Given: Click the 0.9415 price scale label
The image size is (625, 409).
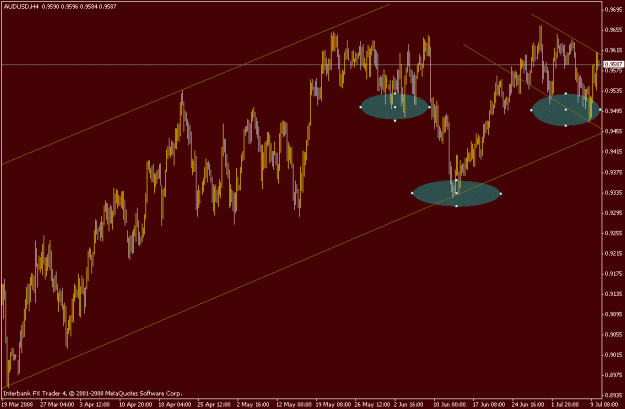Looking at the screenshot, I should tap(614, 151).
